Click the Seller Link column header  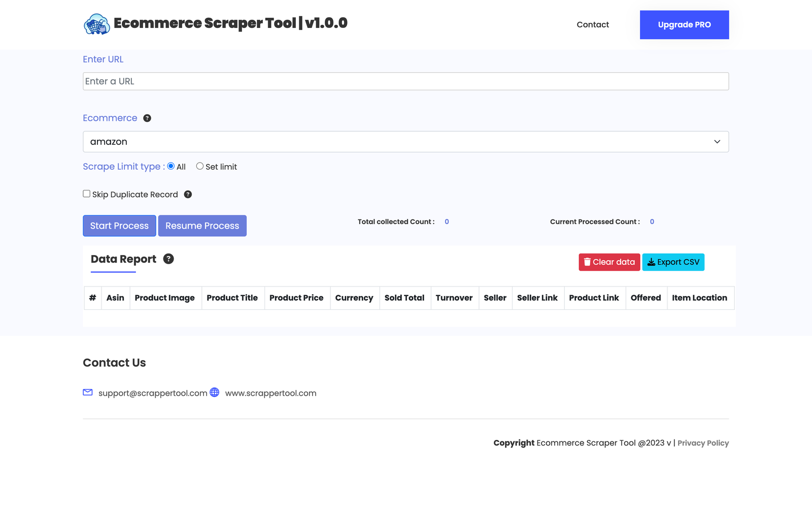click(537, 298)
